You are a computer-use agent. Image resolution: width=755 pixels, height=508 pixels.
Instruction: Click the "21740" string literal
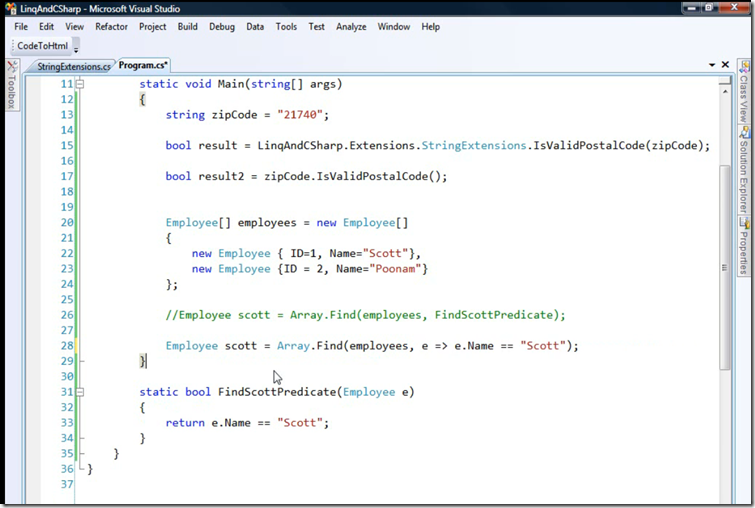click(299, 115)
